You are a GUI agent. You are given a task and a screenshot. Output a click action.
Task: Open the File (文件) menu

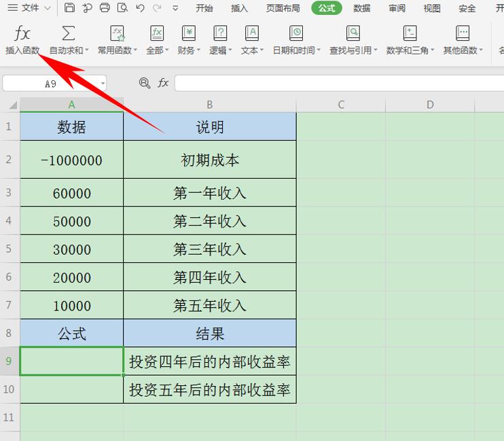(30, 7)
